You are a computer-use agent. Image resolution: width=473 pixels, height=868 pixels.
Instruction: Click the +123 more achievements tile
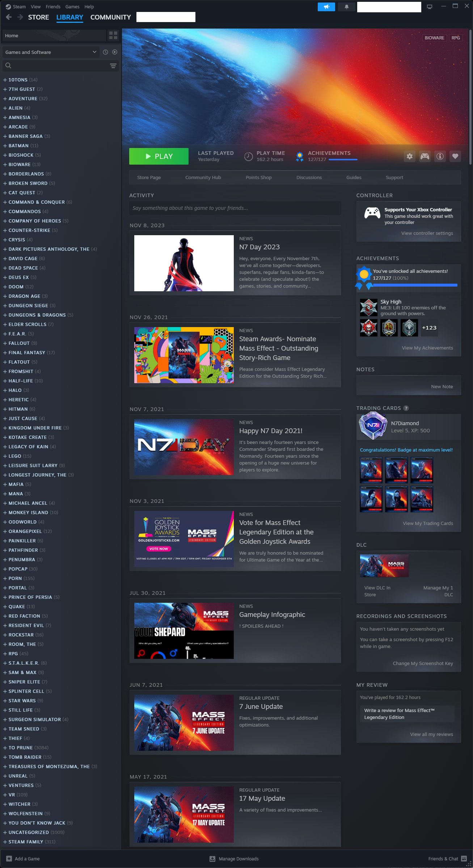430,328
